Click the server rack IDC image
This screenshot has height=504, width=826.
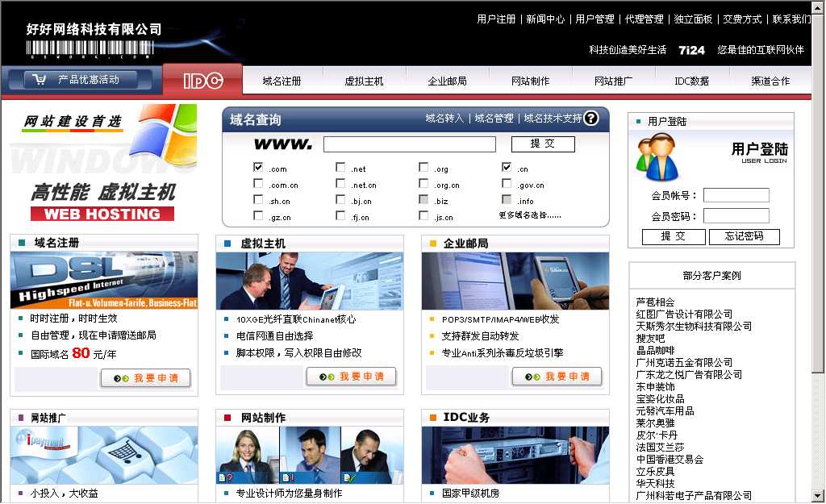point(515,455)
